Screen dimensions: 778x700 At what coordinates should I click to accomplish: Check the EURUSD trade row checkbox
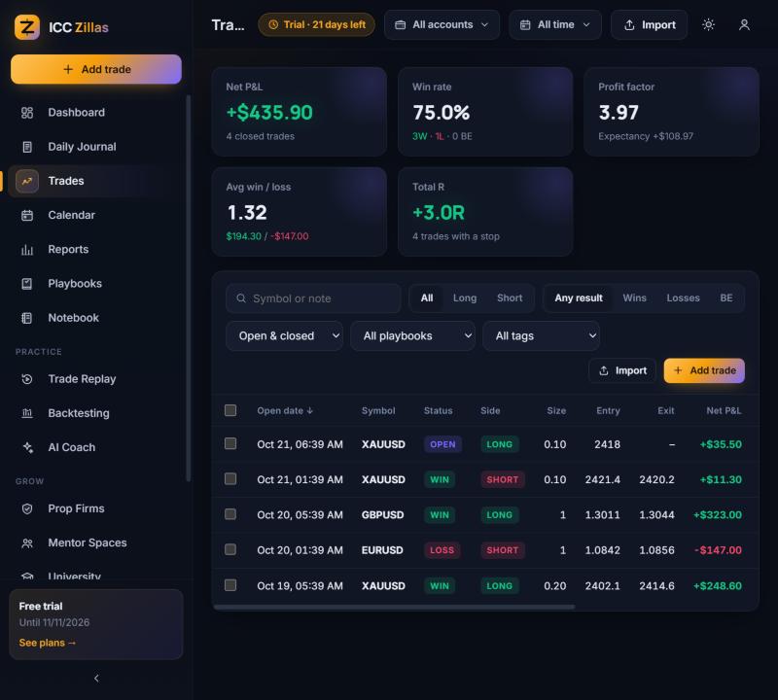coord(230,549)
